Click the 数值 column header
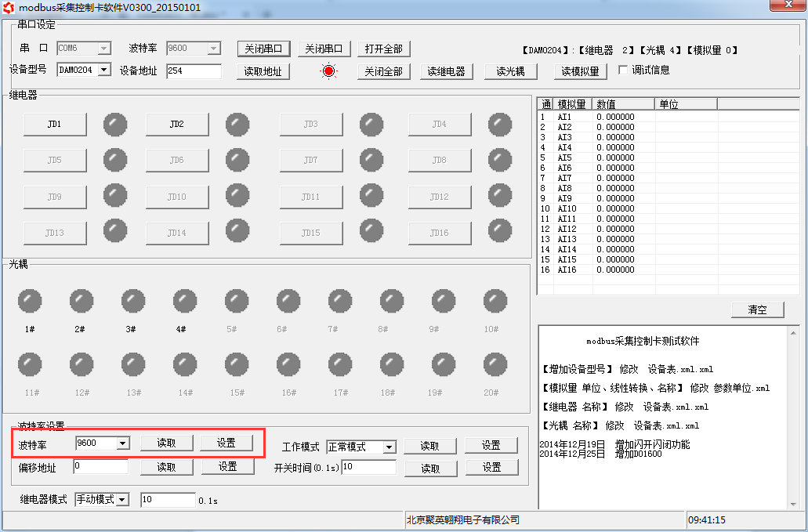The image size is (808, 532). pyautogui.click(x=623, y=104)
